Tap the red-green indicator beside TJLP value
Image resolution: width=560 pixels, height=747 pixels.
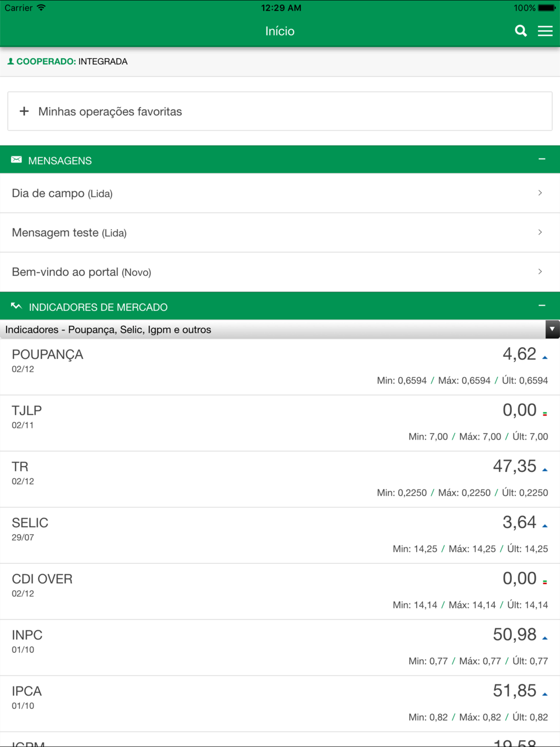pyautogui.click(x=545, y=413)
